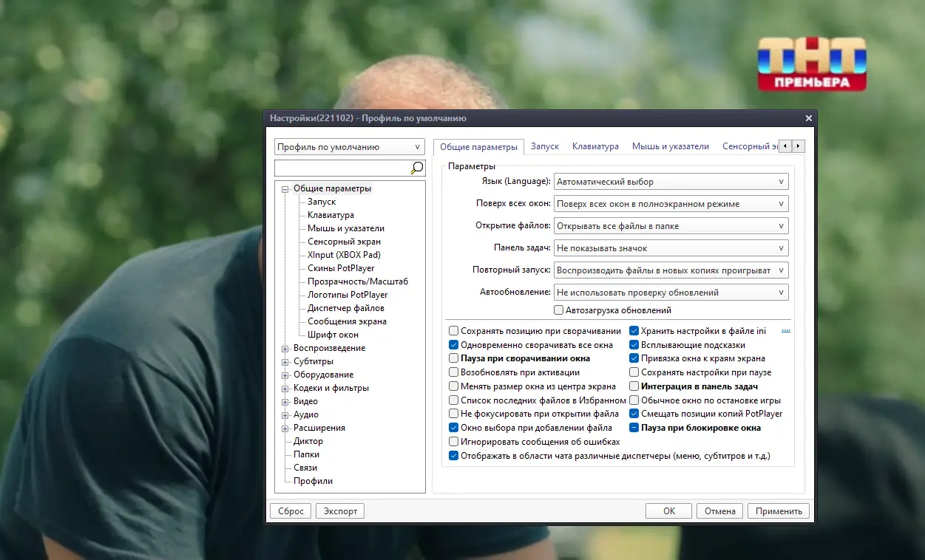
Task: Expand the Аудио tree node
Action: (x=285, y=415)
